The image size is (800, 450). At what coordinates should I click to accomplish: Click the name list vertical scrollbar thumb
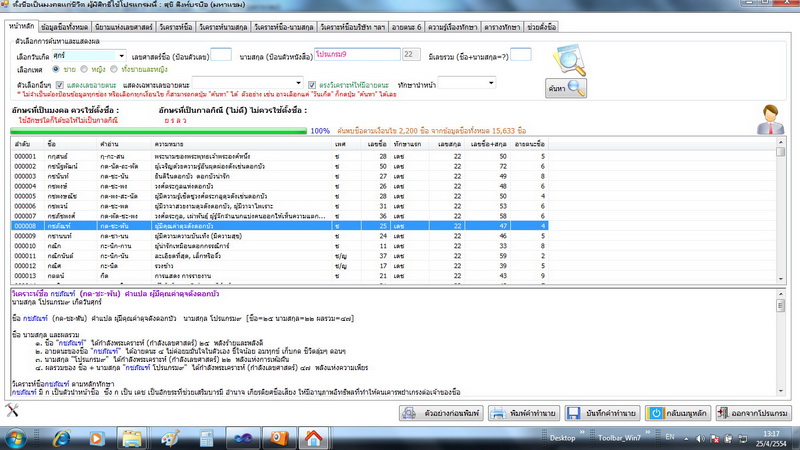click(780, 152)
